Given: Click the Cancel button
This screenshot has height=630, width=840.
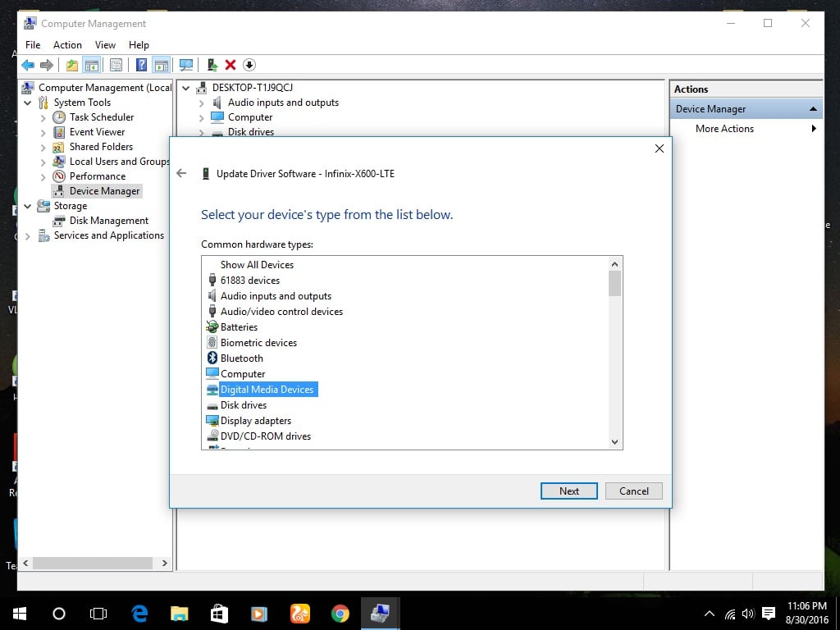Looking at the screenshot, I should [x=634, y=491].
